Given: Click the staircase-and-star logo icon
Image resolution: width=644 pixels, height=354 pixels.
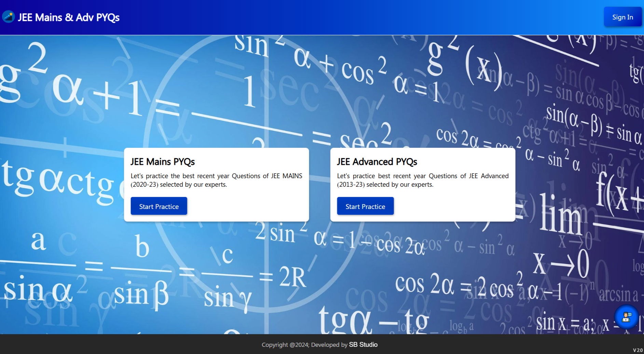Looking at the screenshot, I should [8, 17].
